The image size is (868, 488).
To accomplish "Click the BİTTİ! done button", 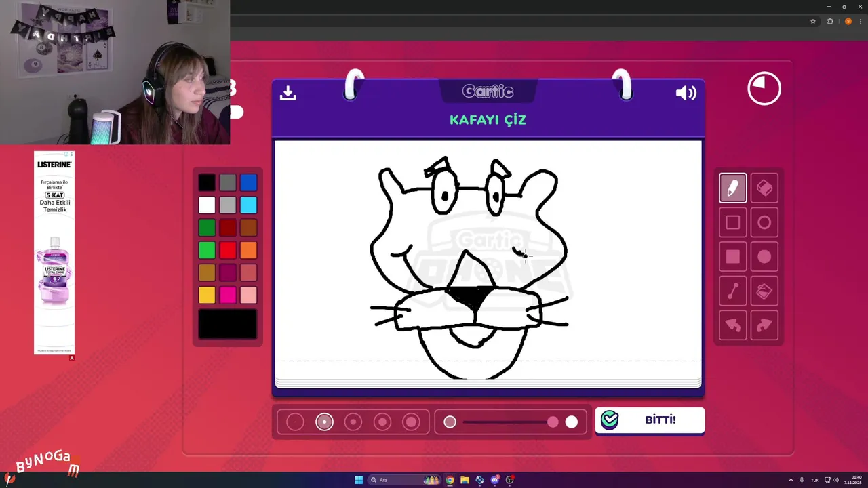I will tap(650, 420).
